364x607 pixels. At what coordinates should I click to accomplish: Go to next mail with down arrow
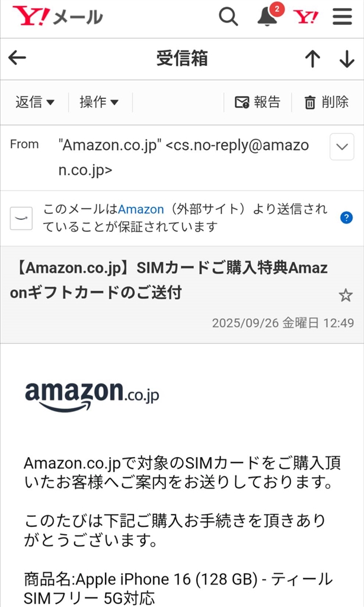(346, 58)
